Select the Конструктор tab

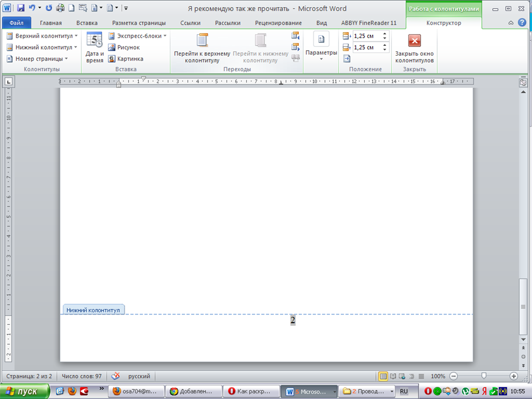point(444,23)
